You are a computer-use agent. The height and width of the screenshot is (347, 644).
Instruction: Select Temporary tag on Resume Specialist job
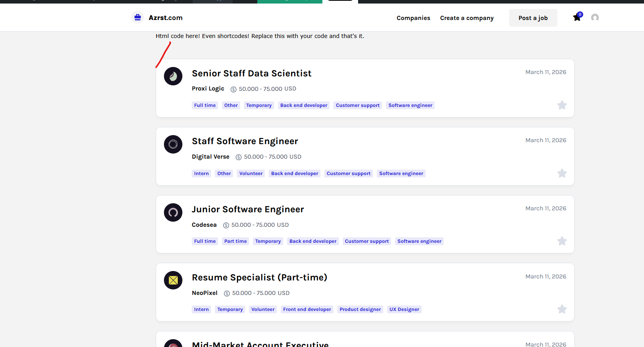(x=230, y=309)
